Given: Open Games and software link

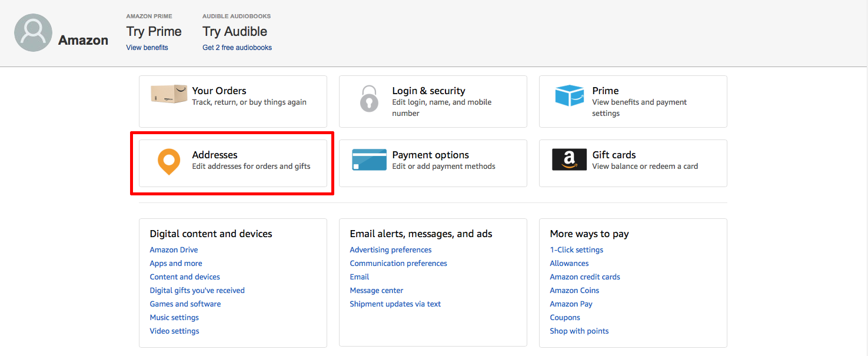Looking at the screenshot, I should [x=185, y=304].
